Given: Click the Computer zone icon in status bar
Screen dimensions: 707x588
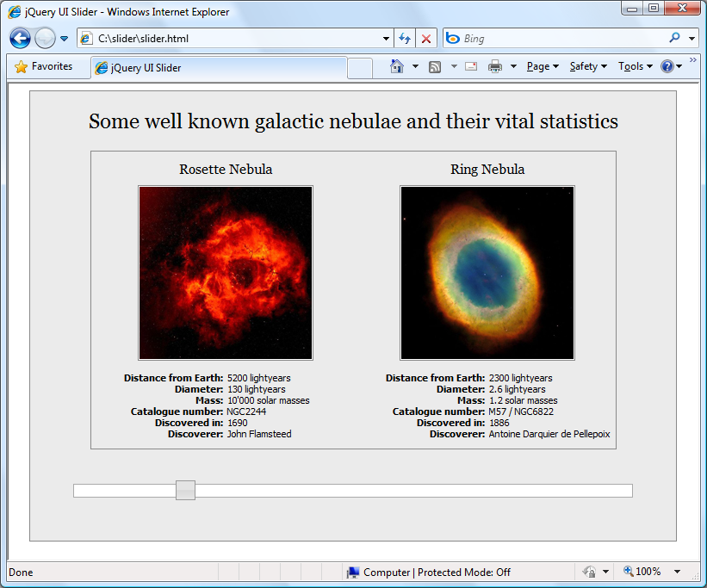Looking at the screenshot, I should (352, 573).
